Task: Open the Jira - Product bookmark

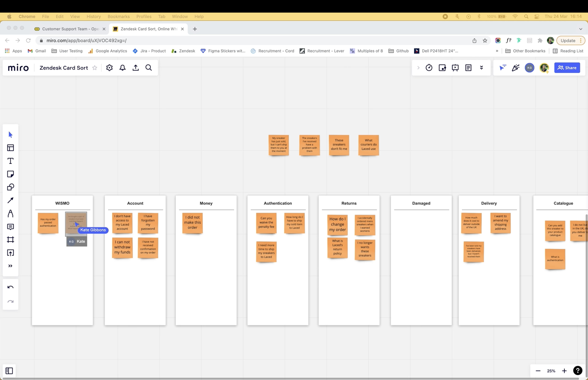Action: [149, 51]
